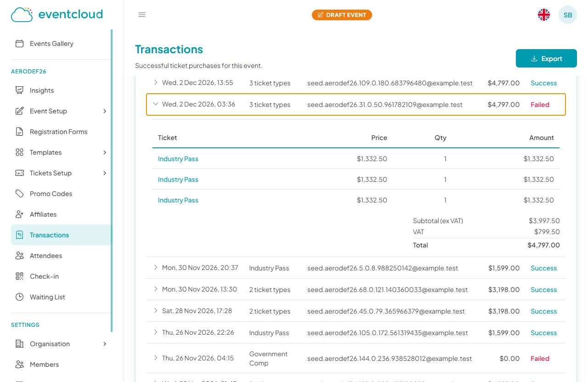
Task: Open the Transactions sidebar item
Action: pos(61,235)
